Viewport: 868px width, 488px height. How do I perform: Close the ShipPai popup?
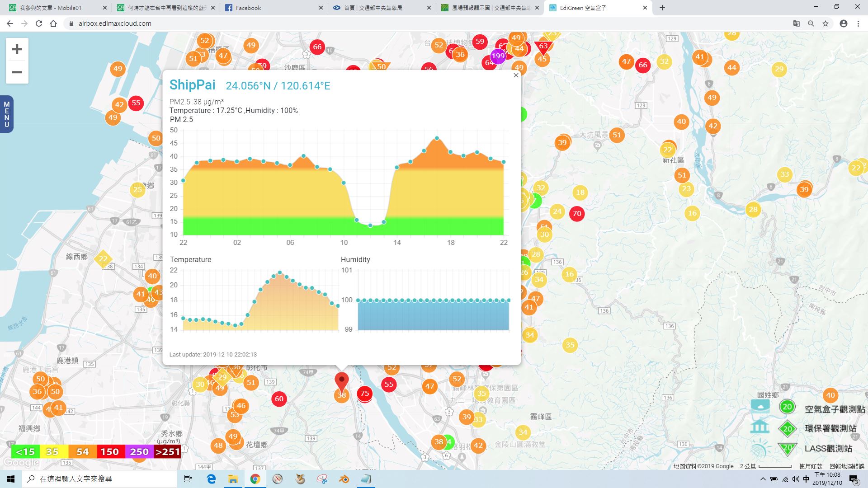coord(516,75)
